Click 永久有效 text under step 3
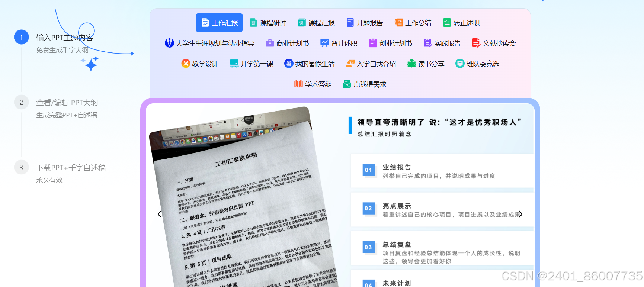644x287 pixels. pyautogui.click(x=49, y=180)
